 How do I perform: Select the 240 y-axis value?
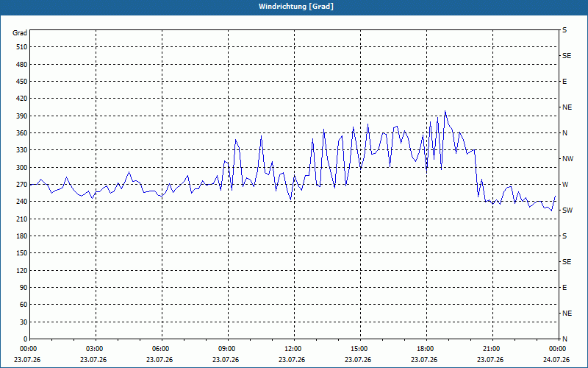(22, 202)
